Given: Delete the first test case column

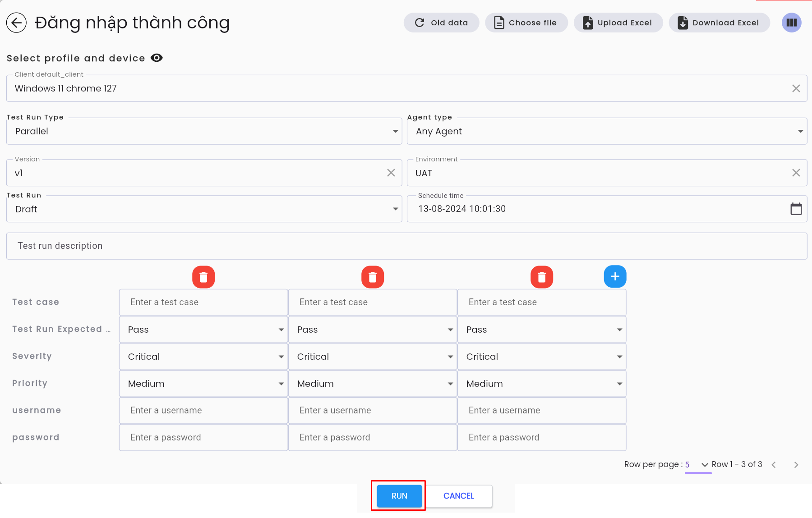Looking at the screenshot, I should pos(203,277).
